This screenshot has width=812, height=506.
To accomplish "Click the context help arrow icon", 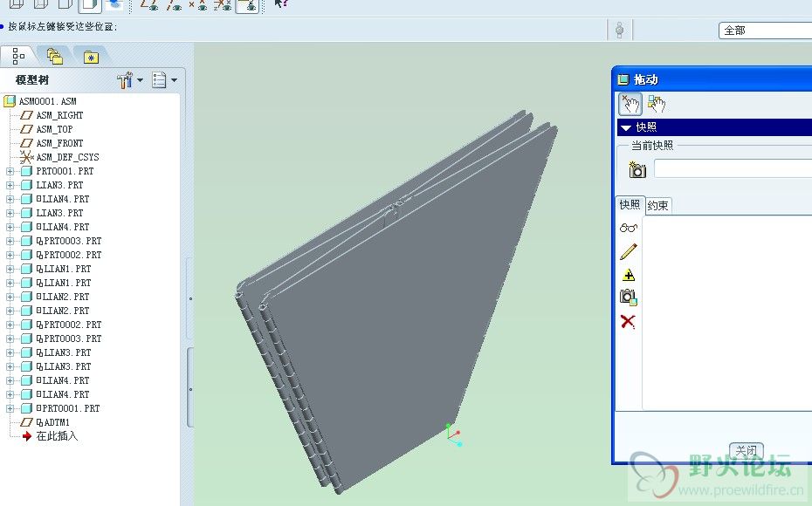I will 280,4.
